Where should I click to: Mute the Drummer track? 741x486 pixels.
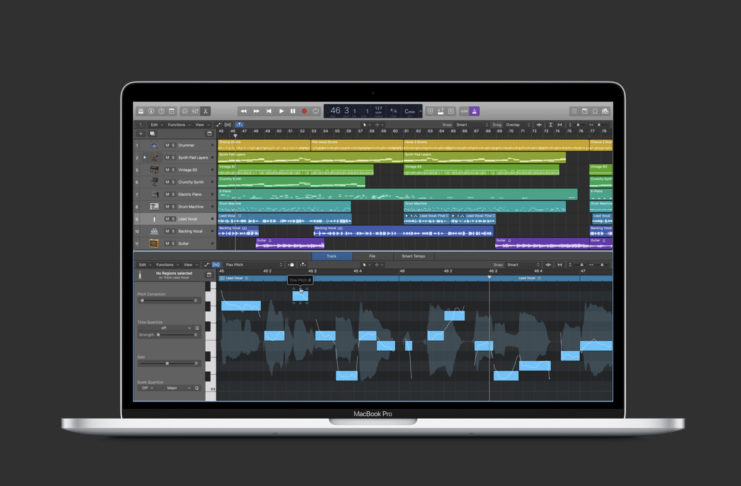click(x=167, y=145)
